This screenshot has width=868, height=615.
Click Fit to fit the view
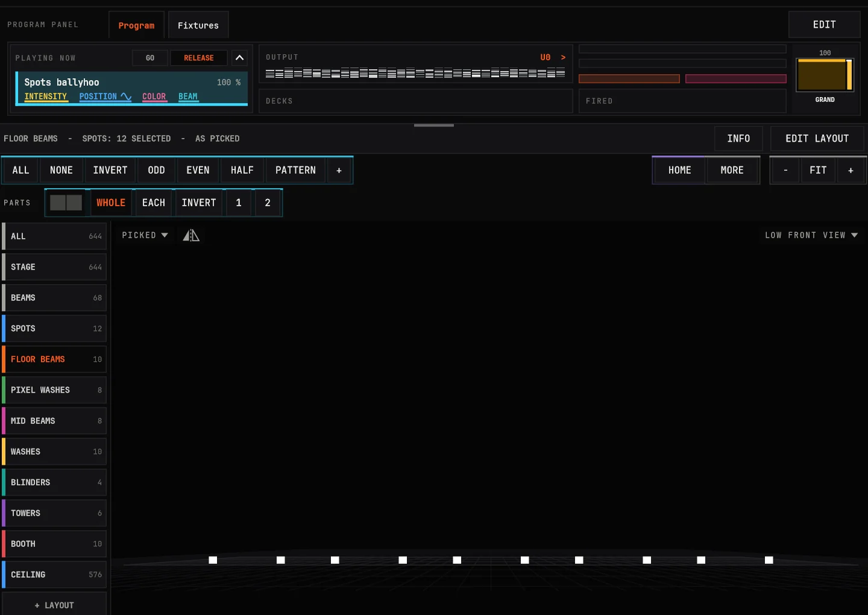(818, 170)
